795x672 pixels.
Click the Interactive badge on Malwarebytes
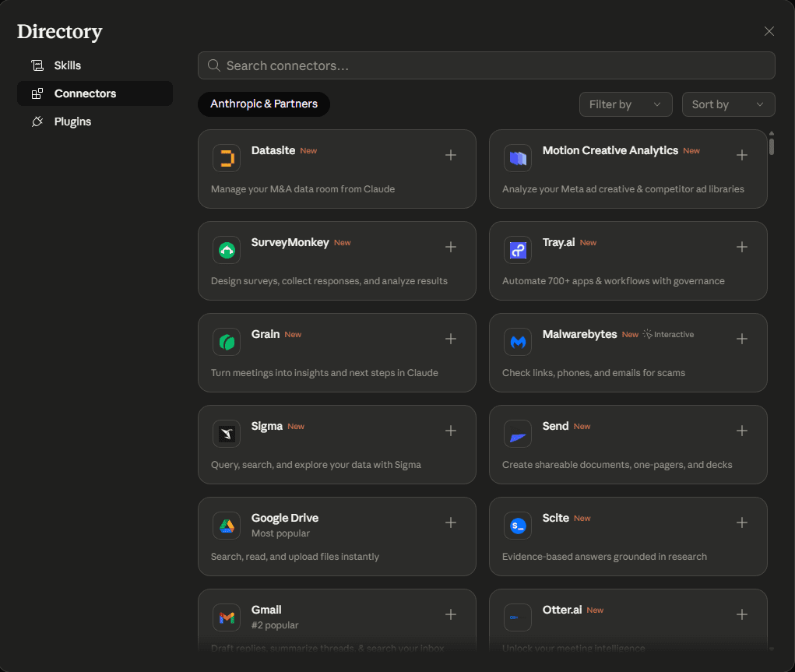click(x=668, y=334)
